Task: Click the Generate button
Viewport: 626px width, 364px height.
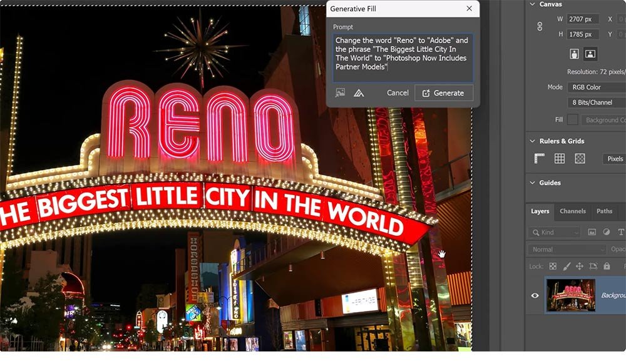Action: (x=443, y=93)
